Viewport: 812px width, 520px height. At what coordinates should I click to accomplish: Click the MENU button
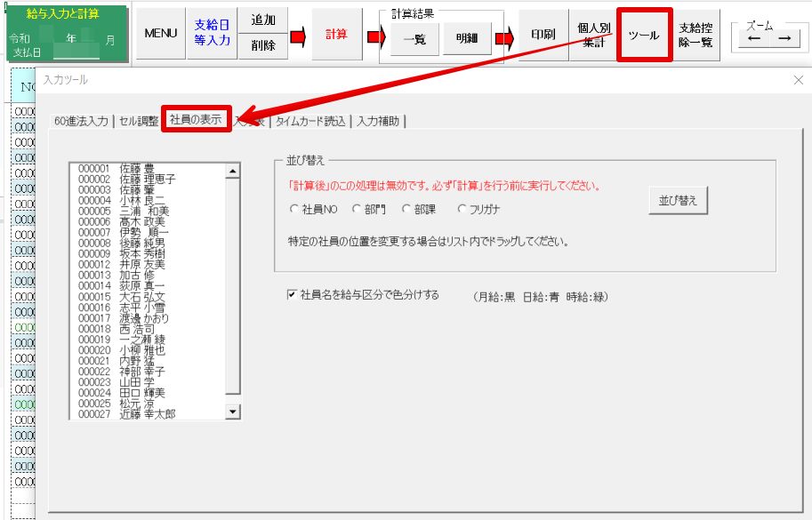click(x=161, y=34)
